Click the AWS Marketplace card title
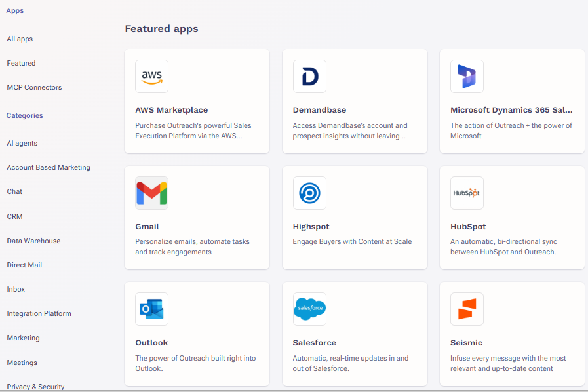Image resolution: width=588 pixels, height=392 pixels. point(171,110)
